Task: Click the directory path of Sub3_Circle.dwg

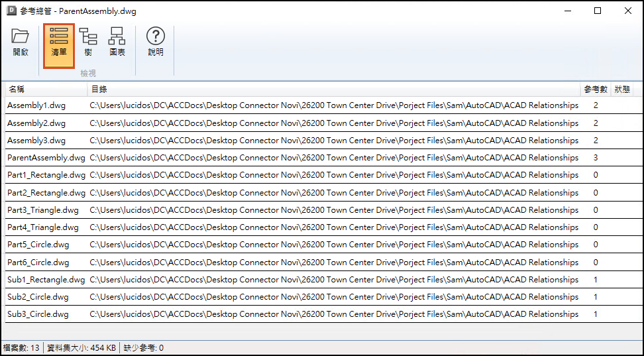Action: [334, 314]
